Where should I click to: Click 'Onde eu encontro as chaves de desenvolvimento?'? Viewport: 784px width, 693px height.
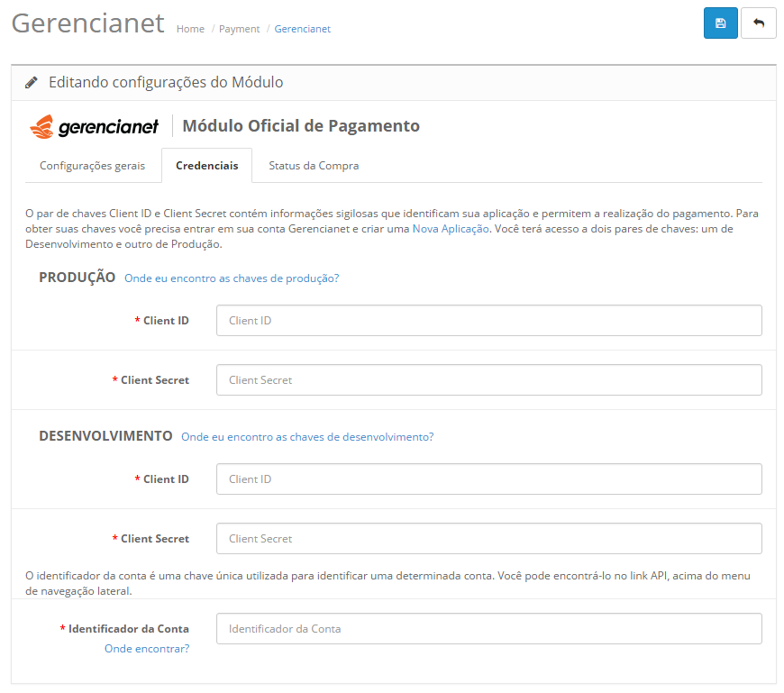307,437
